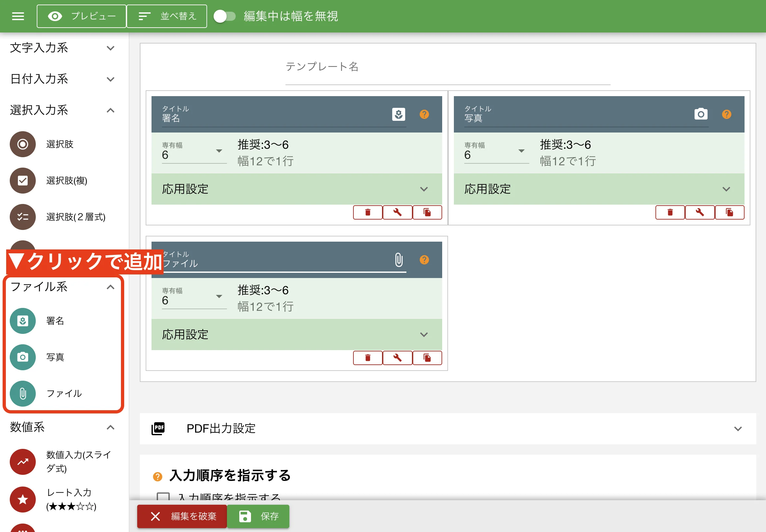Add 写真 camera item from sidebar
The image size is (766, 532).
tap(23, 357)
